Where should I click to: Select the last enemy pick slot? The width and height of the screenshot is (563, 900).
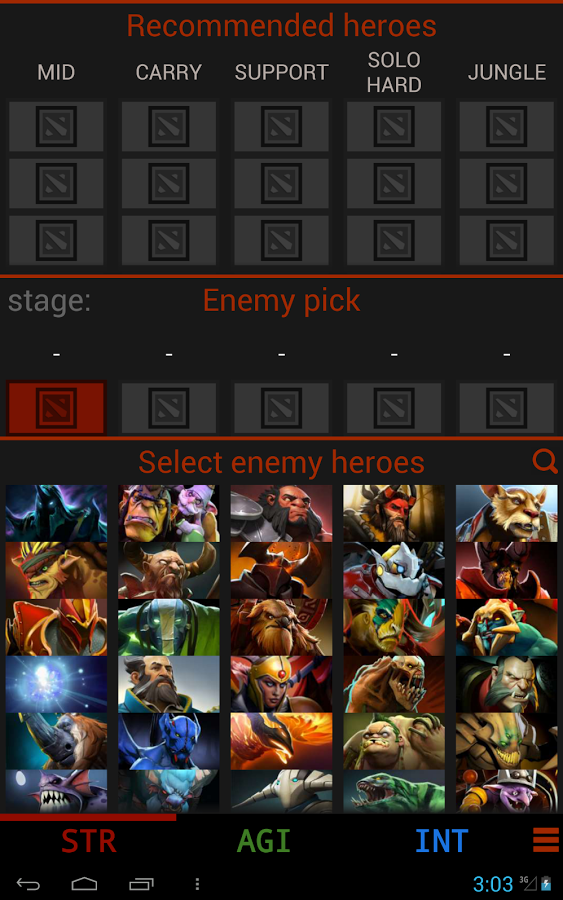tap(506, 408)
